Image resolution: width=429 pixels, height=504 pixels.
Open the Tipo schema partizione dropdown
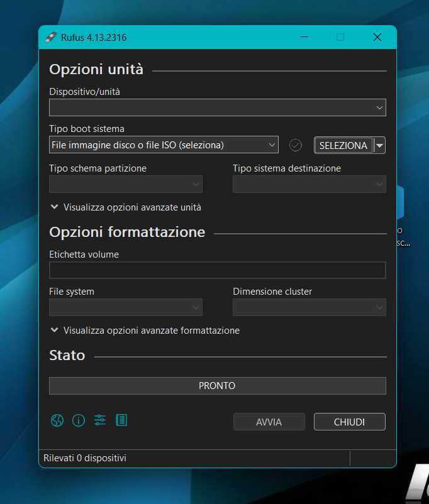point(126,184)
